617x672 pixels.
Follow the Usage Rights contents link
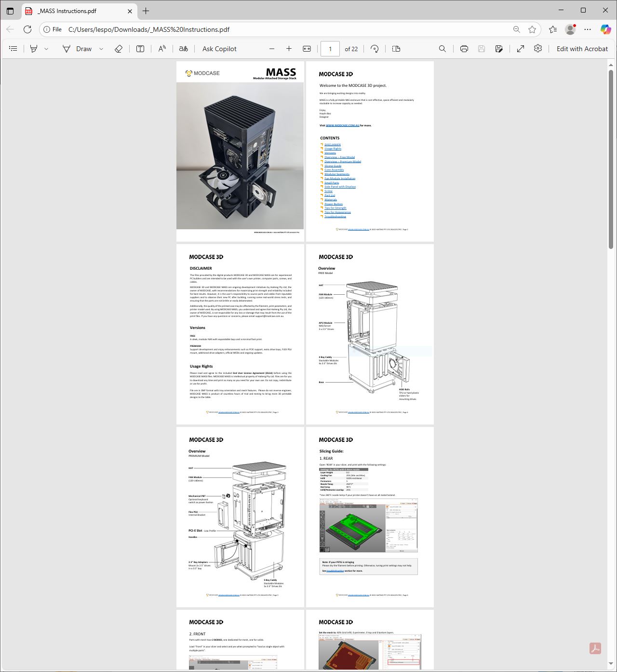click(333, 149)
